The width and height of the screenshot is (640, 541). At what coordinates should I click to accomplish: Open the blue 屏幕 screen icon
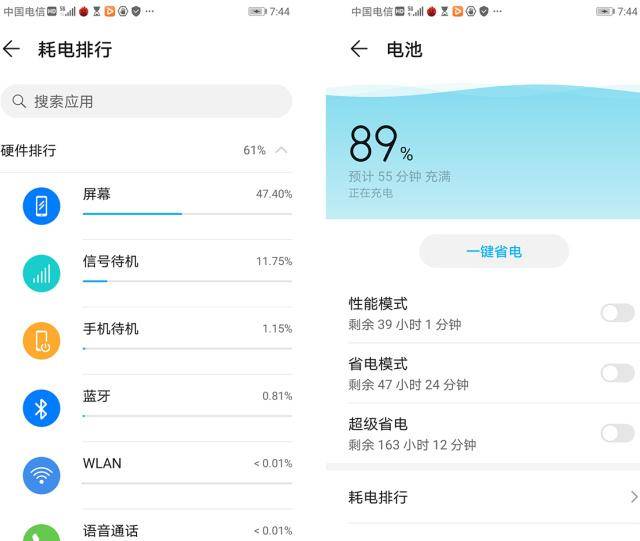click(42, 206)
